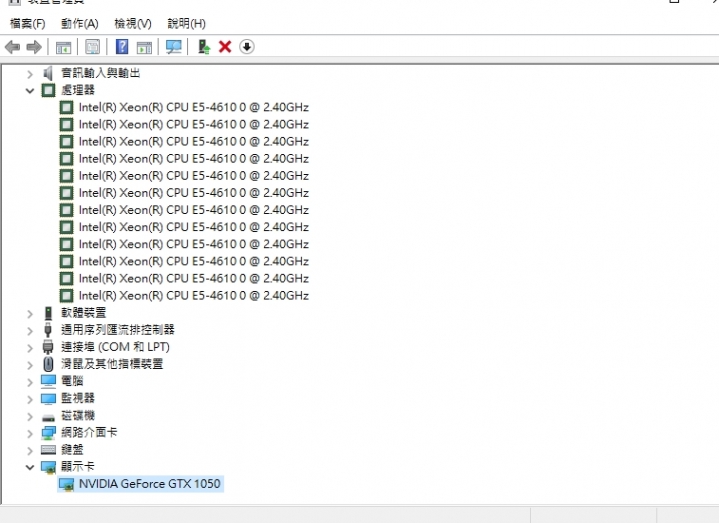
Task: Select the 電腦 label
Action: click(72, 381)
